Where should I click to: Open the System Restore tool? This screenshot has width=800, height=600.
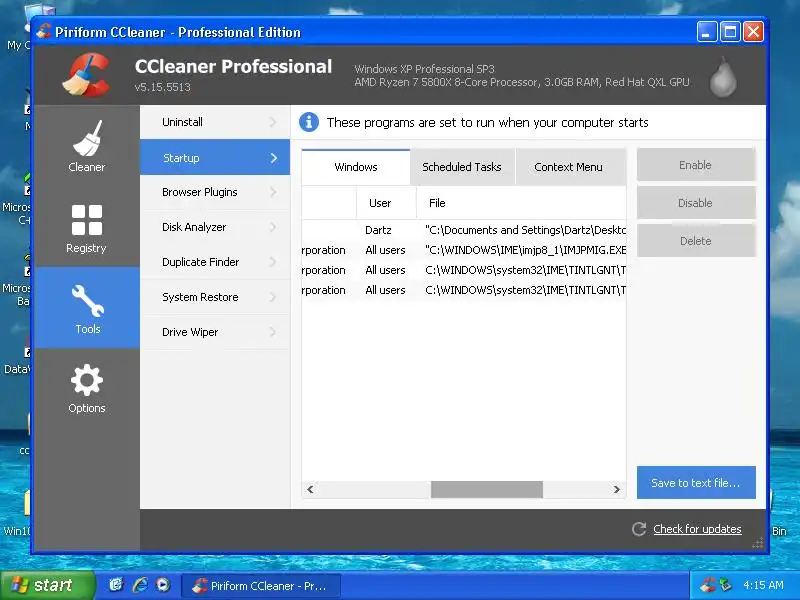tap(215, 297)
